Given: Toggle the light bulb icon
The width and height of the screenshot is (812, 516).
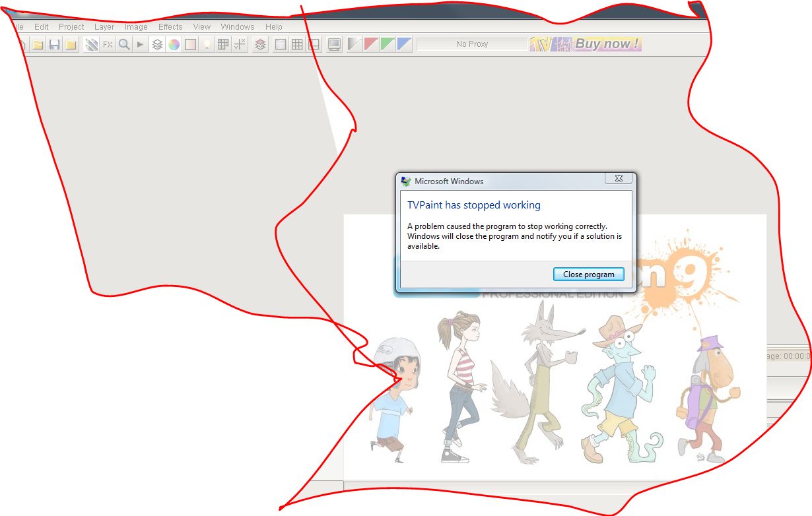Looking at the screenshot, I should pyautogui.click(x=207, y=44).
